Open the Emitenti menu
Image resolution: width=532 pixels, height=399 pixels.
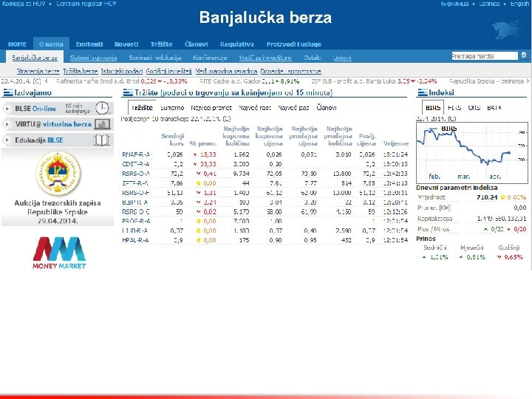click(x=89, y=44)
